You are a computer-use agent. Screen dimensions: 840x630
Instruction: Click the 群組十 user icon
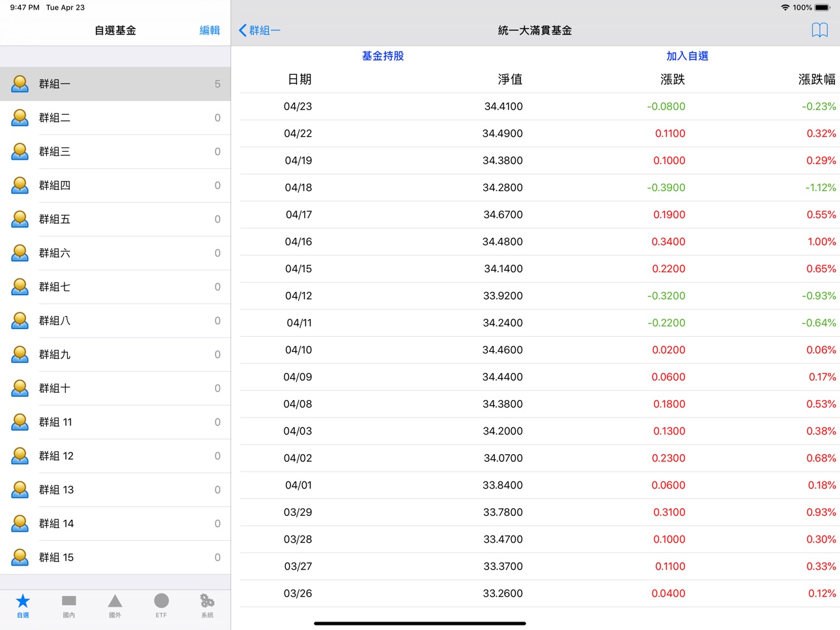(20, 388)
